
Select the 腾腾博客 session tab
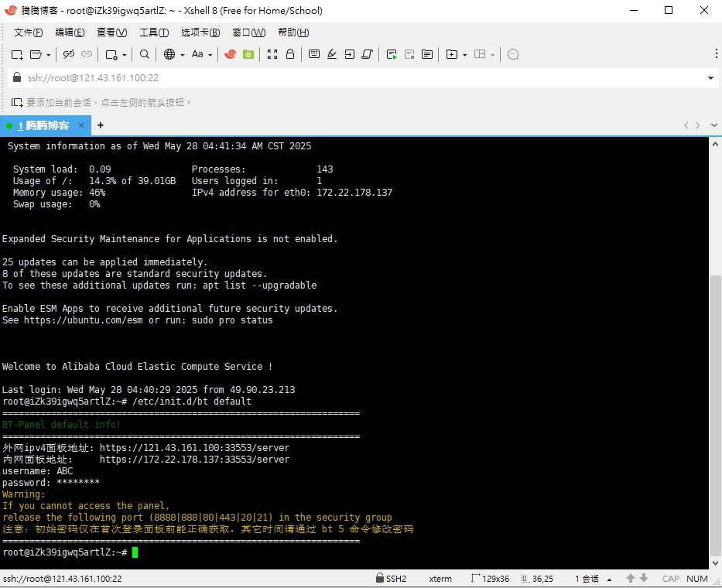44,125
